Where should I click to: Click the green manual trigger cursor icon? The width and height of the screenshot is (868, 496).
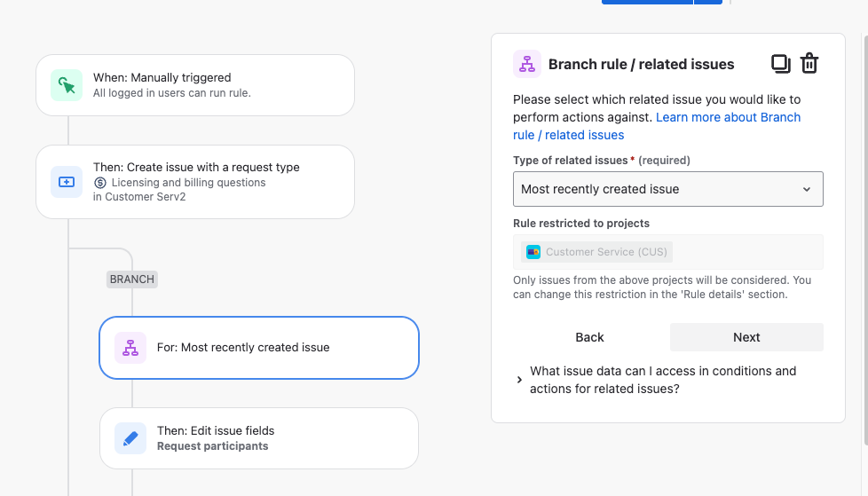[x=67, y=85]
